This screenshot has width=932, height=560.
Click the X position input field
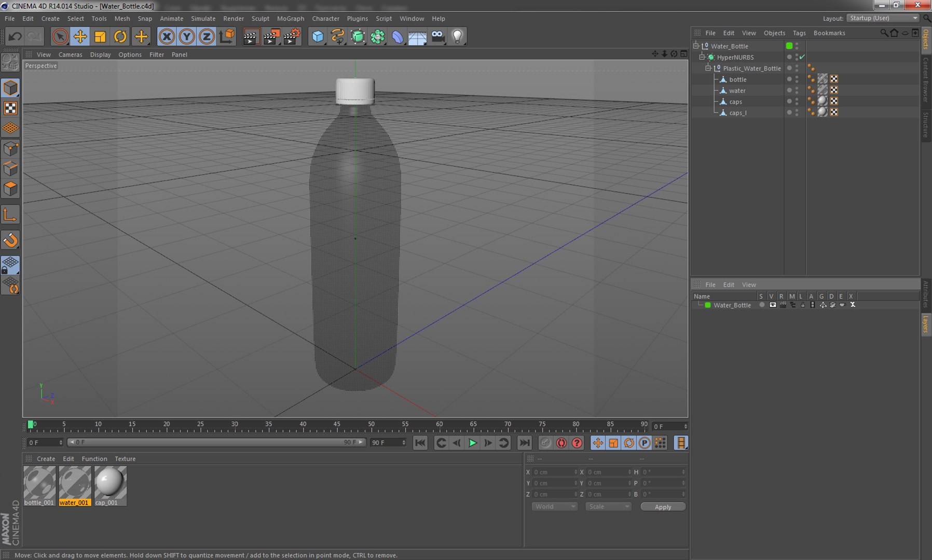click(554, 472)
